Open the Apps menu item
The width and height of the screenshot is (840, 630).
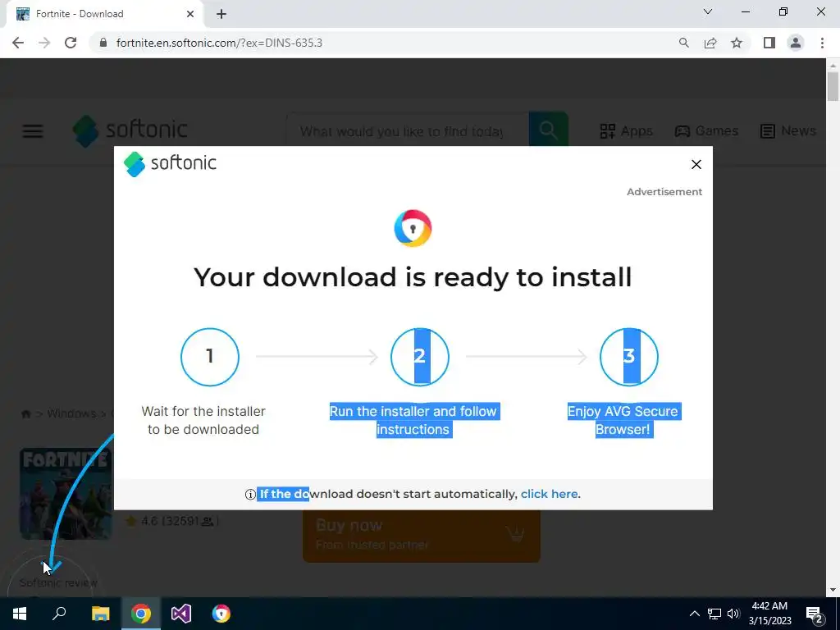pyautogui.click(x=626, y=131)
